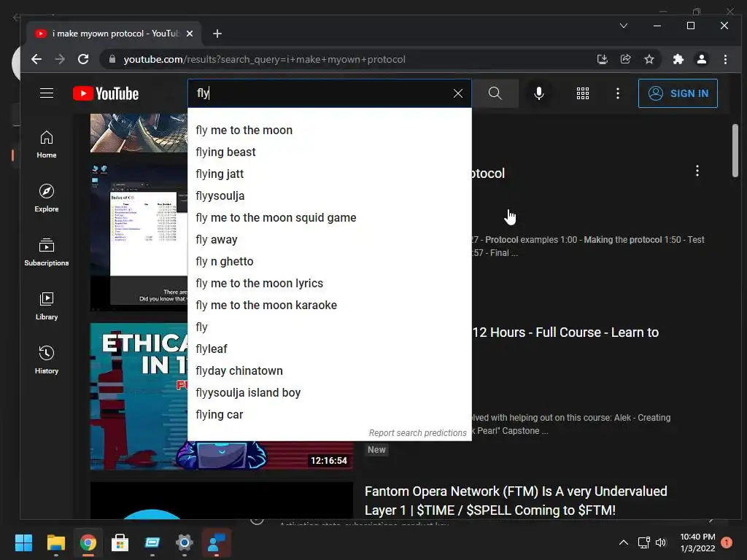Go to the YouTube logo homepage

106,93
